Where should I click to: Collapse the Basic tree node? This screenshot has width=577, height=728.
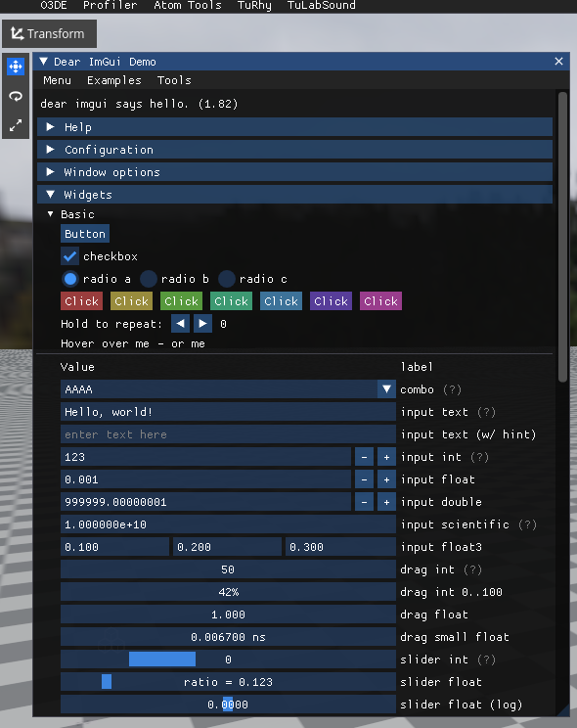pos(51,214)
